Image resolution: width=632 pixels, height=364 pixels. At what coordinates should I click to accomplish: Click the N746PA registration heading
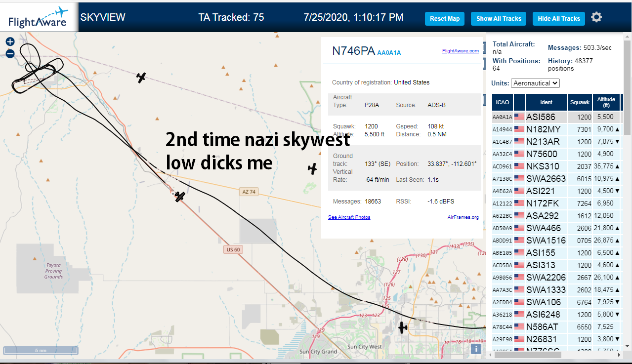click(353, 51)
